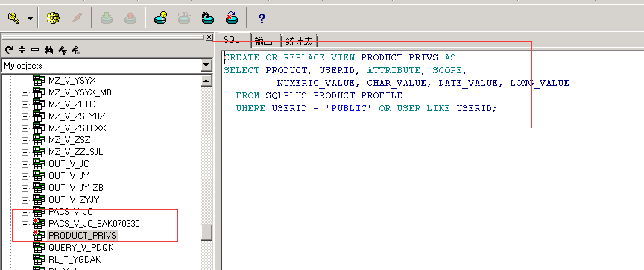Refresh the object browser list

[9, 51]
